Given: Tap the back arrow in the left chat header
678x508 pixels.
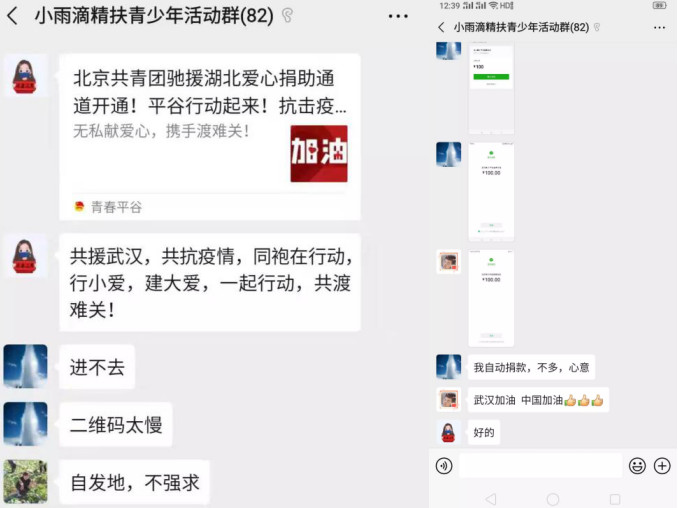Looking at the screenshot, I should [13, 16].
